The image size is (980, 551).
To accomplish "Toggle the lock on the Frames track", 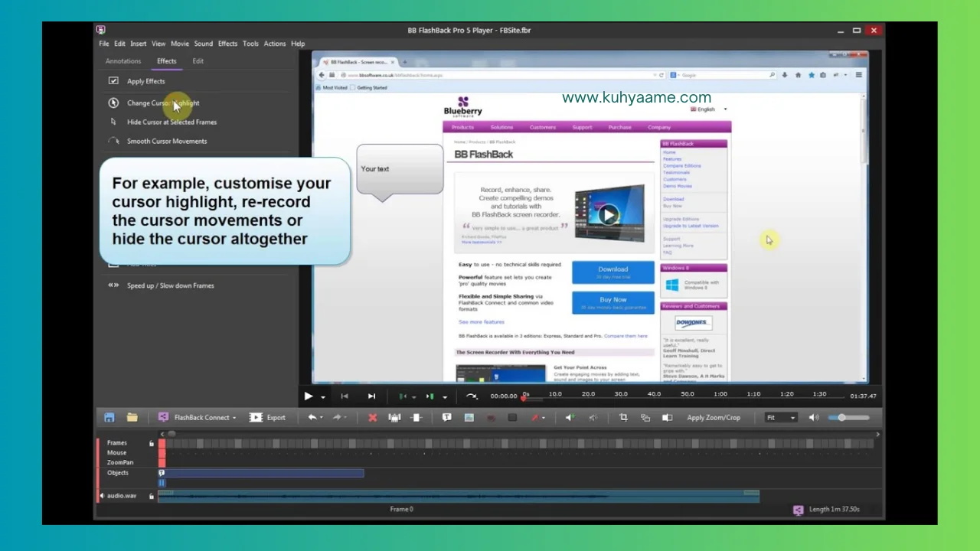I will [152, 443].
